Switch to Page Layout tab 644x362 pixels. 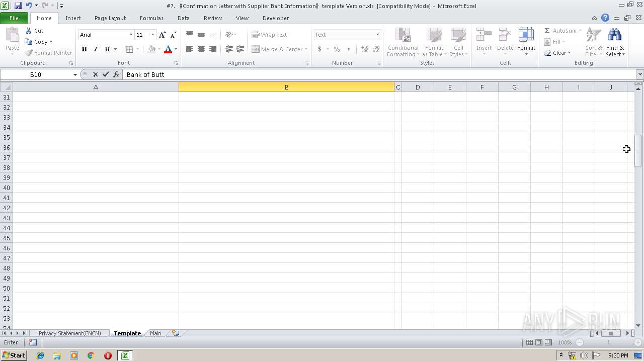tap(110, 18)
